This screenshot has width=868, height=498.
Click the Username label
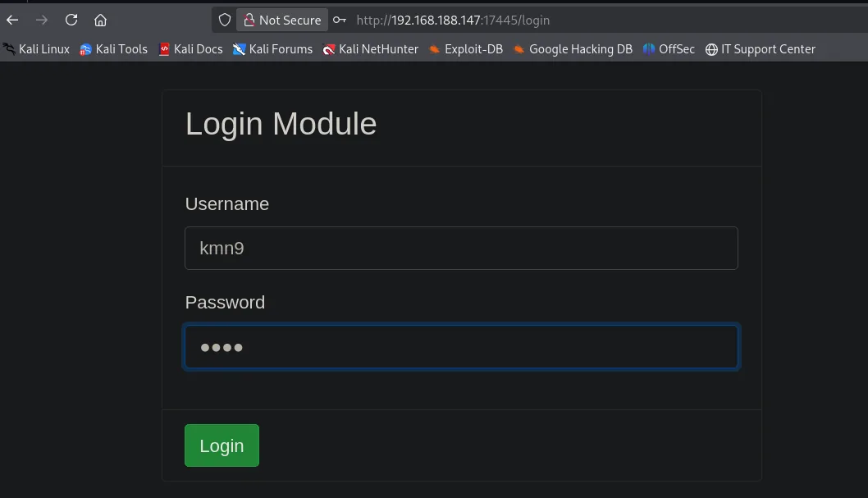point(227,204)
